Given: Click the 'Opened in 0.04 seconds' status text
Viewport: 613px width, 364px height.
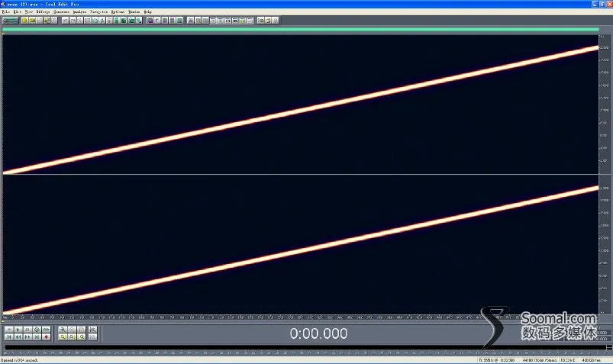Looking at the screenshot, I should (x=20, y=360).
